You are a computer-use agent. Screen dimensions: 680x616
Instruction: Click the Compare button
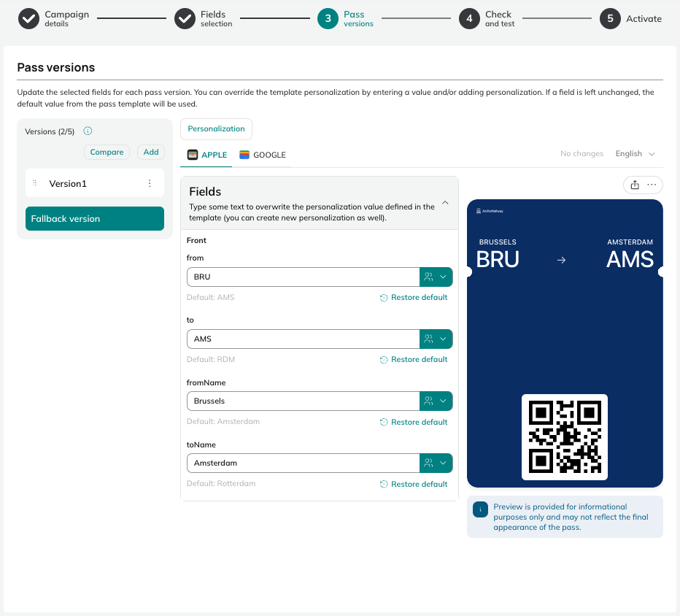107,153
